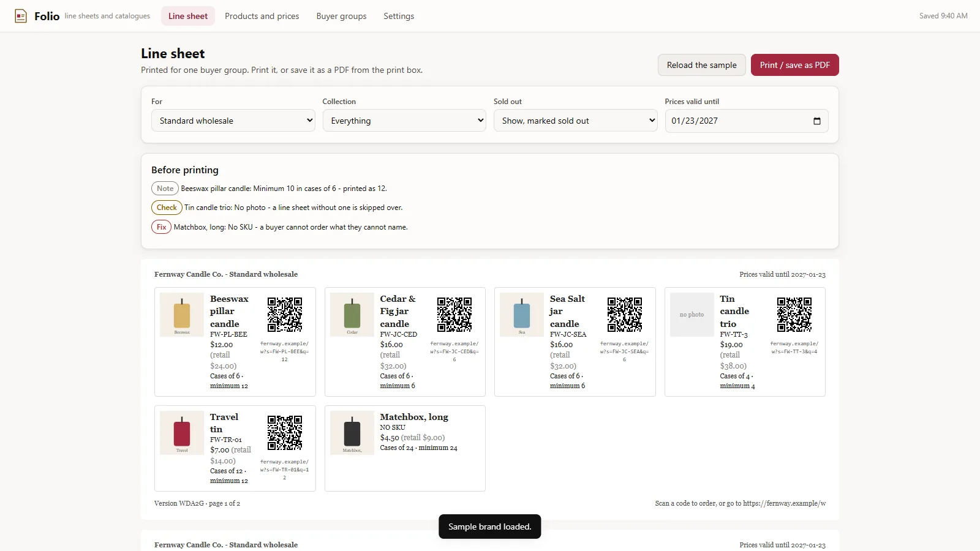Click the Prices valid until date field
Viewport: 980px width, 551px height.
pos(747,121)
